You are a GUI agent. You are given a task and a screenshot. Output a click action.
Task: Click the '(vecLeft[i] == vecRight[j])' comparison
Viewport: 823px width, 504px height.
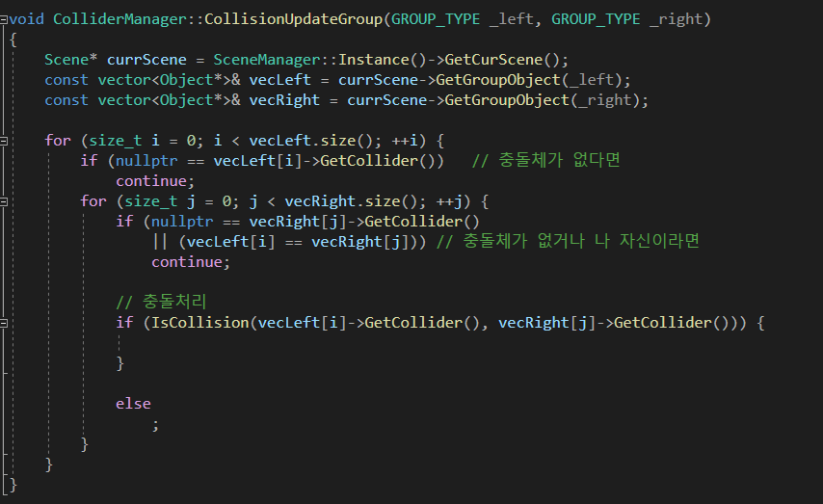[x=298, y=242]
